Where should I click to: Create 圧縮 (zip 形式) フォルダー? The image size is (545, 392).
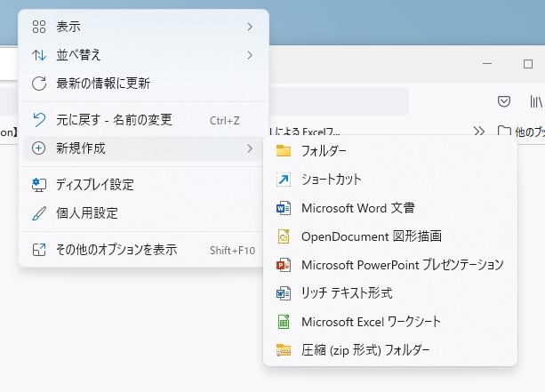pos(390,350)
